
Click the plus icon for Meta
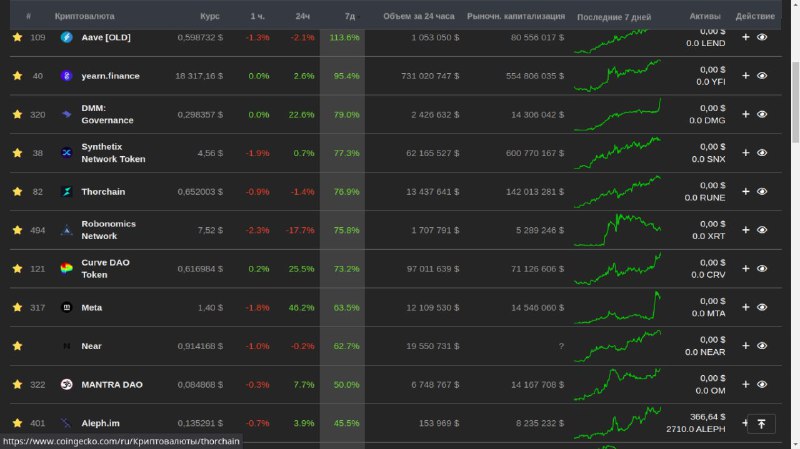tap(745, 307)
